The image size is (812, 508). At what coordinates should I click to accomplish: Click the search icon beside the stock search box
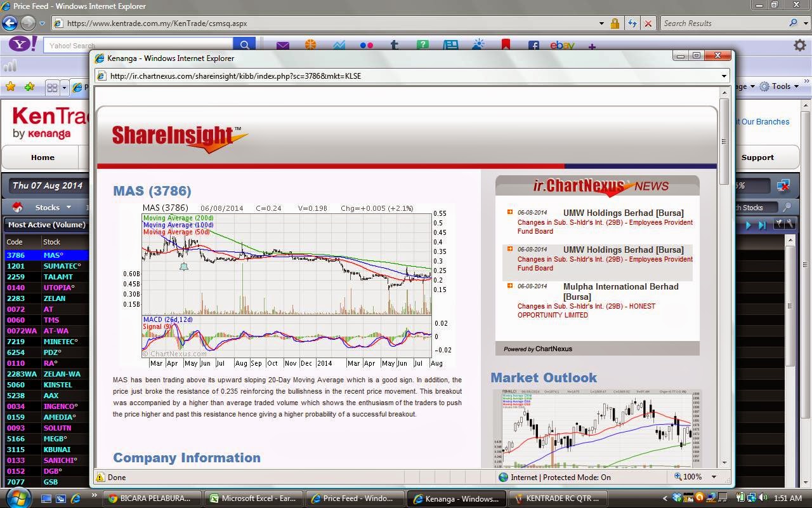(787, 207)
